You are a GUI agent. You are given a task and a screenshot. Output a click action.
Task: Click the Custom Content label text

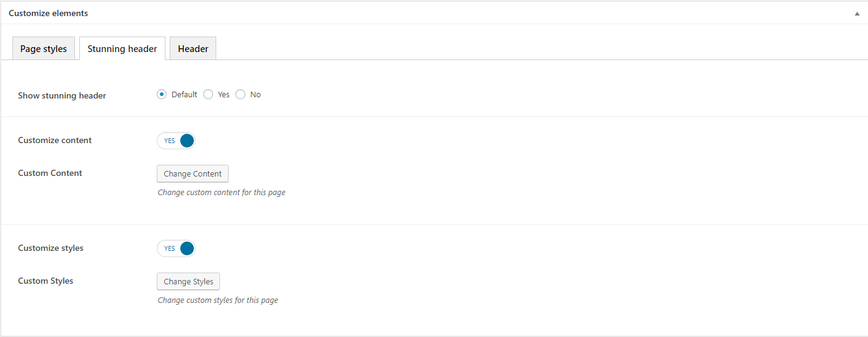tap(50, 173)
